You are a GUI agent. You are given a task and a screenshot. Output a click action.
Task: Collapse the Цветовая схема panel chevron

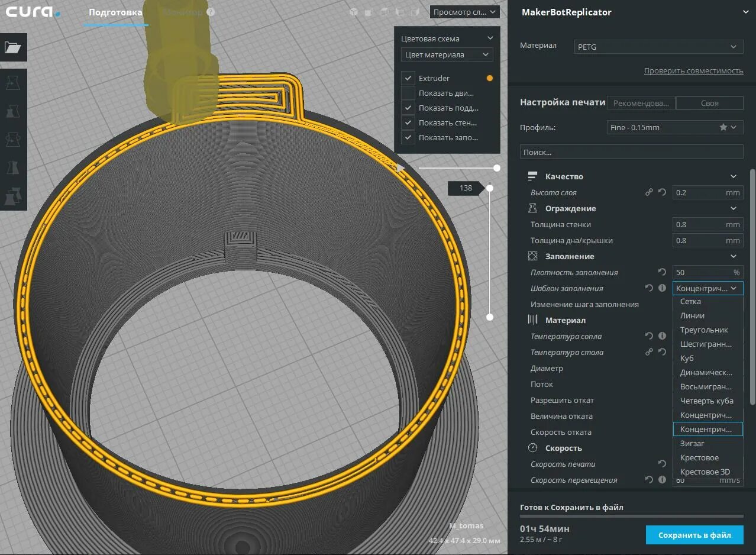coord(490,38)
